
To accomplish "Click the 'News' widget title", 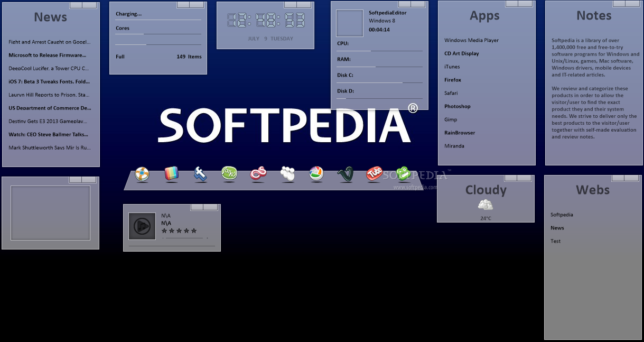I will [x=50, y=16].
